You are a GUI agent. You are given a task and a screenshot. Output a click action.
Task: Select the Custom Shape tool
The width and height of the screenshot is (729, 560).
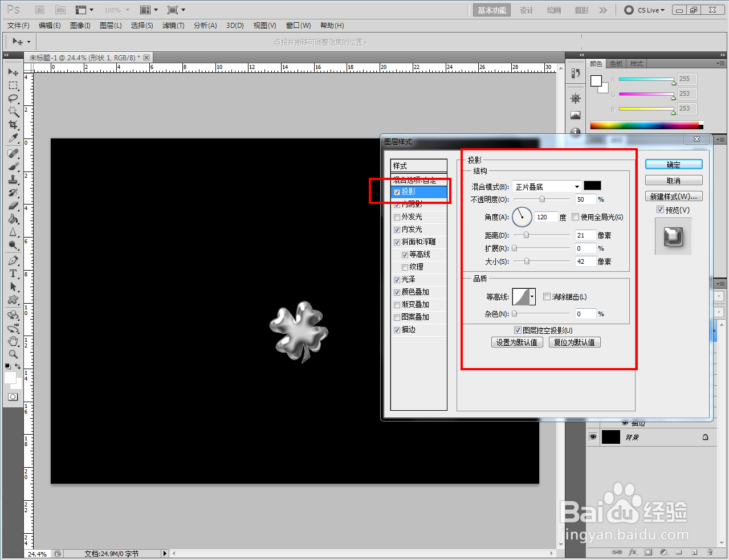coord(13,300)
